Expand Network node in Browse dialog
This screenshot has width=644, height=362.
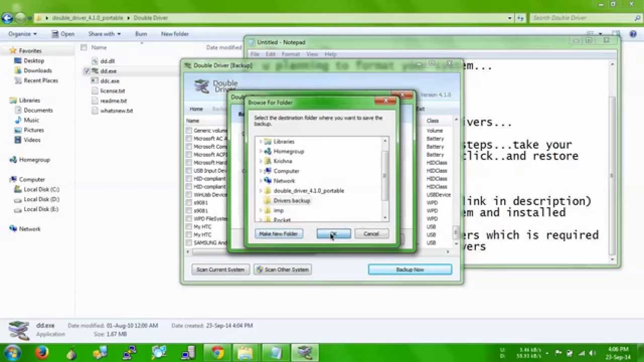click(261, 180)
